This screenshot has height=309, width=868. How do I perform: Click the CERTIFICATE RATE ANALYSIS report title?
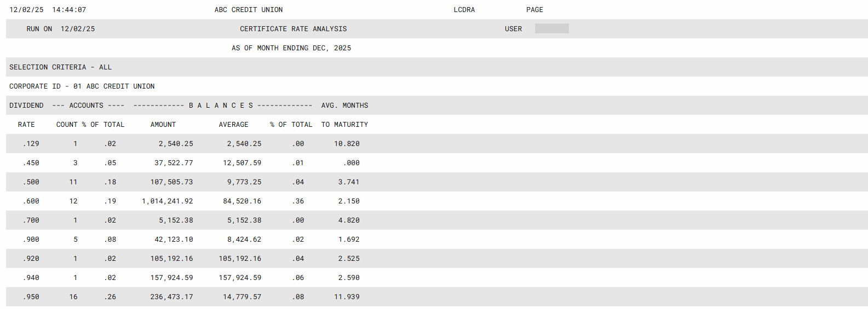point(293,29)
